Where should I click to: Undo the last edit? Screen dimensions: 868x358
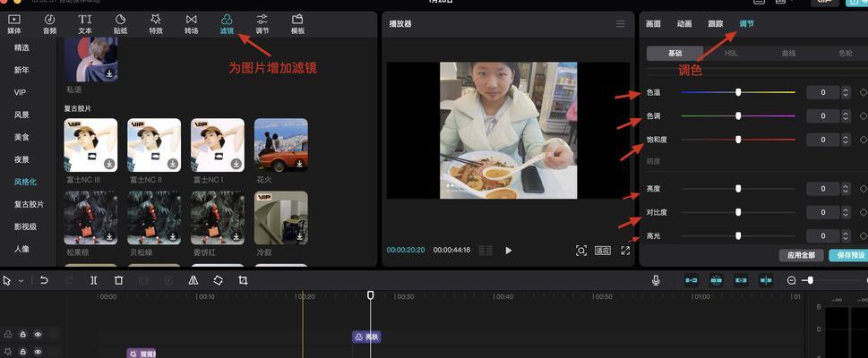click(44, 280)
